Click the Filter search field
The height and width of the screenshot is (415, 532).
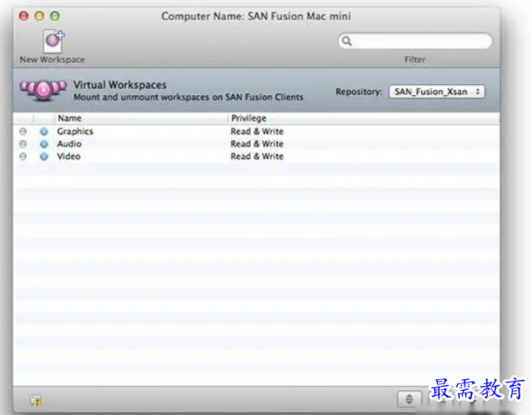415,41
